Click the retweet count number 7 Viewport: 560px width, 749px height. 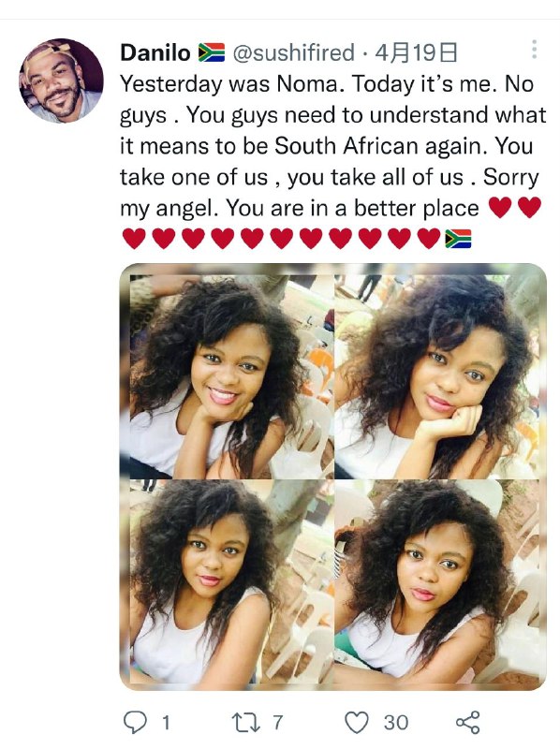[x=277, y=722]
